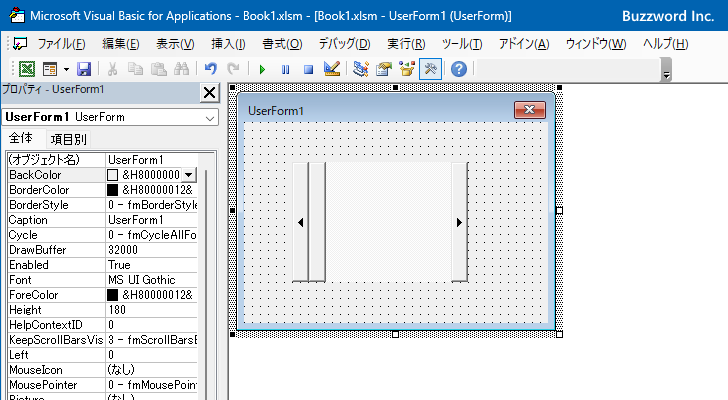Open the UserForm1 object selector dropdown

pyautogui.click(x=209, y=118)
